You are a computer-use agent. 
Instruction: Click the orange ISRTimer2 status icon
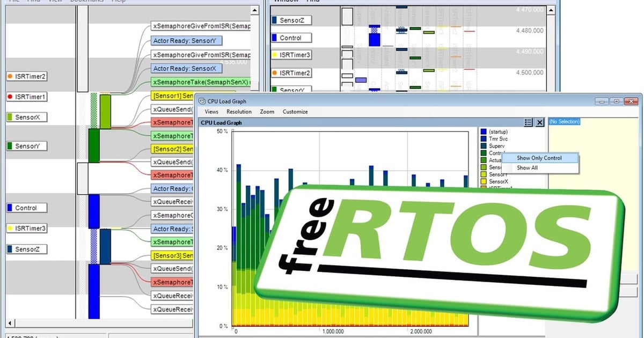tap(10, 76)
